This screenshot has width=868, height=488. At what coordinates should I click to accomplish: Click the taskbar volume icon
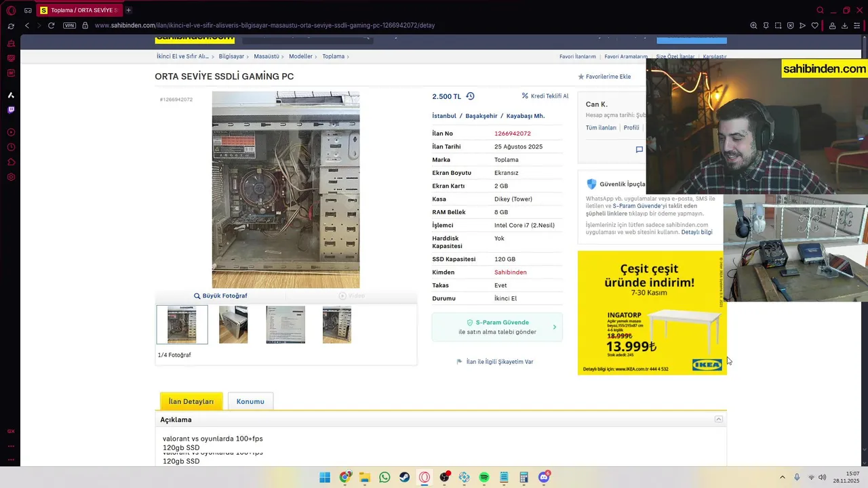click(823, 478)
